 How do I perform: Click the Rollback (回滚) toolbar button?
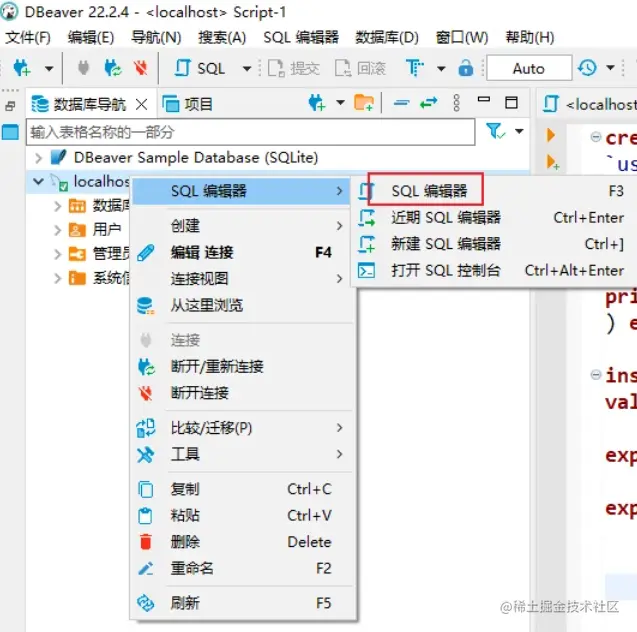click(360, 68)
